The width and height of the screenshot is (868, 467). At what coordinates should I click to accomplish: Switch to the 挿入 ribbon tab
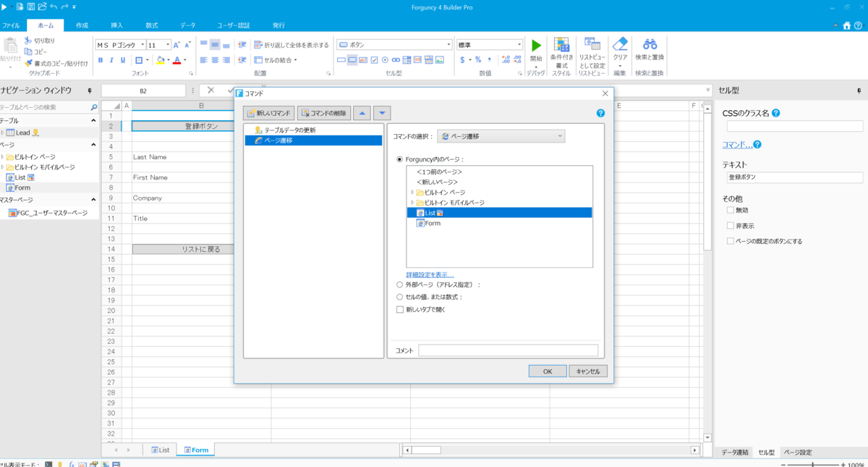coord(117,25)
